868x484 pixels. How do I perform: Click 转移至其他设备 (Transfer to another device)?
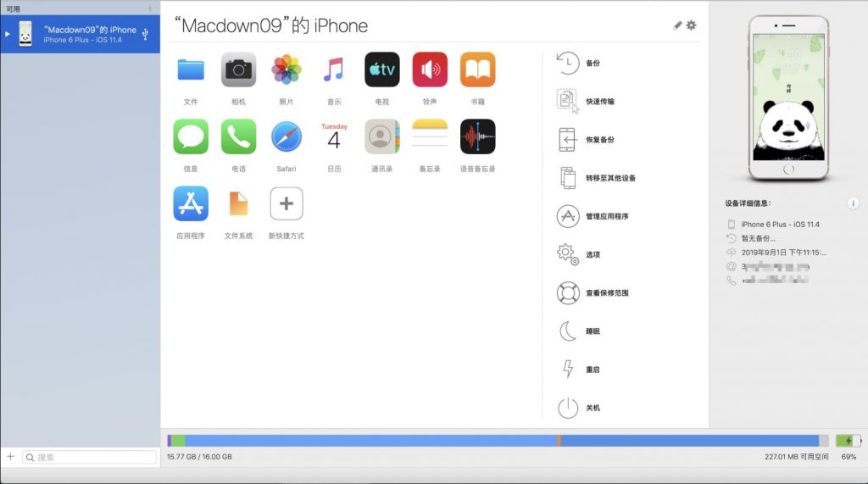(x=596, y=178)
